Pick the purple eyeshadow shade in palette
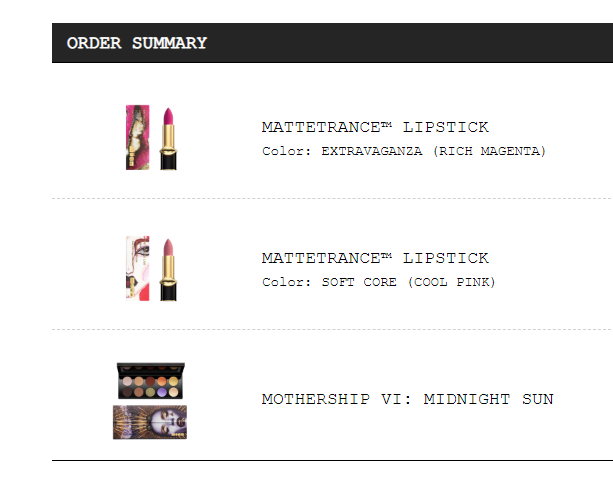 click(162, 392)
